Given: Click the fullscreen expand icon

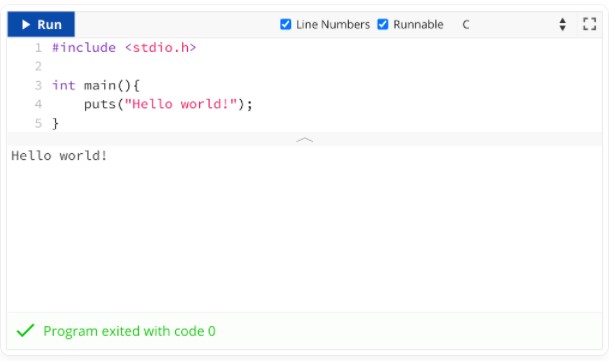Looking at the screenshot, I should [590, 24].
